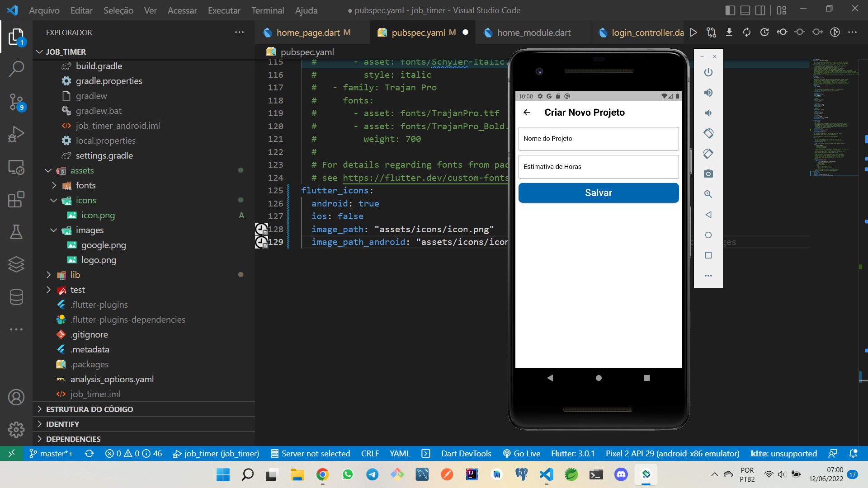Open the Extensions view
Image resolution: width=868 pixels, height=488 pixels.
[x=16, y=199]
